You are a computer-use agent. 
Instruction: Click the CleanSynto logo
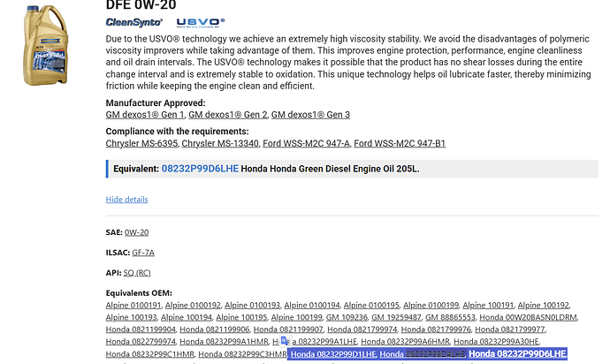pyautogui.click(x=133, y=22)
